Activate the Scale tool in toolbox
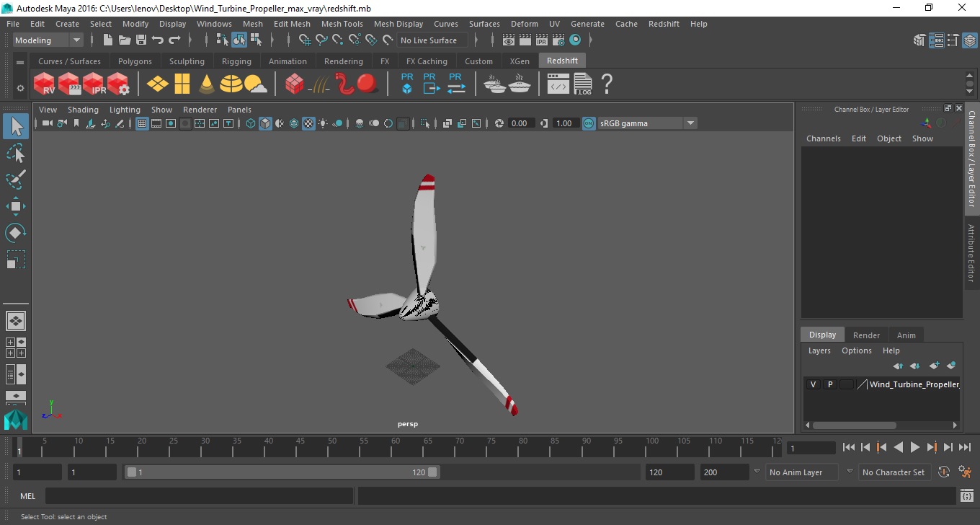The image size is (980, 525). (x=16, y=260)
